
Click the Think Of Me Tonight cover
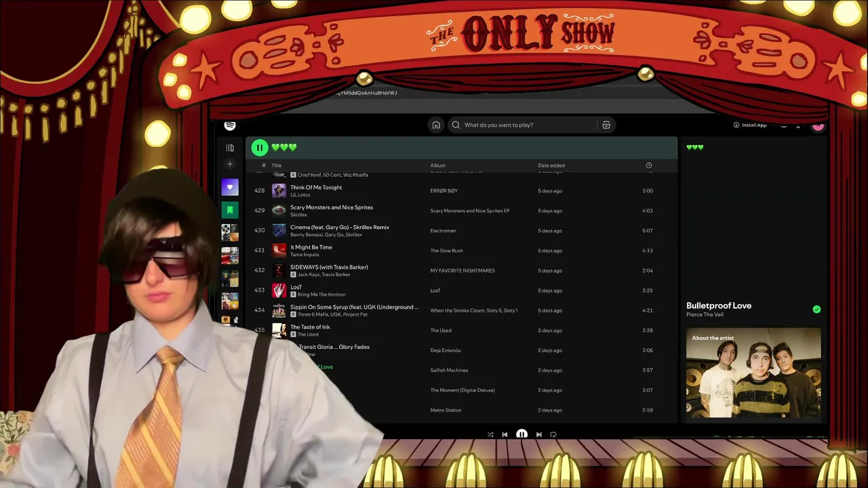[x=279, y=191]
